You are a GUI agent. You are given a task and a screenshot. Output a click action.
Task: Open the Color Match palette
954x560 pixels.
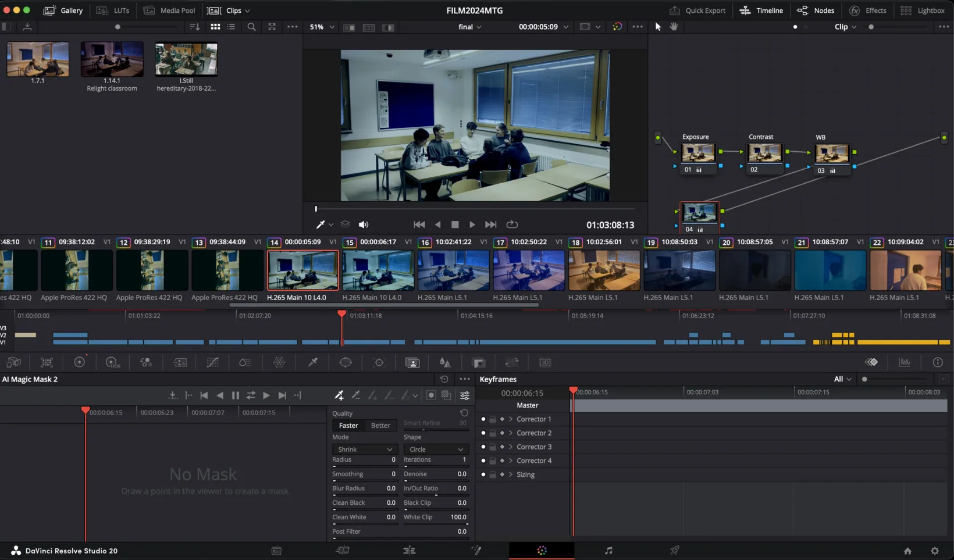click(x=47, y=362)
